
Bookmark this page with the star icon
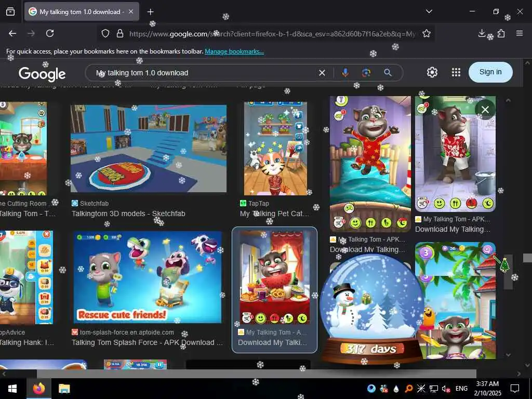click(427, 33)
